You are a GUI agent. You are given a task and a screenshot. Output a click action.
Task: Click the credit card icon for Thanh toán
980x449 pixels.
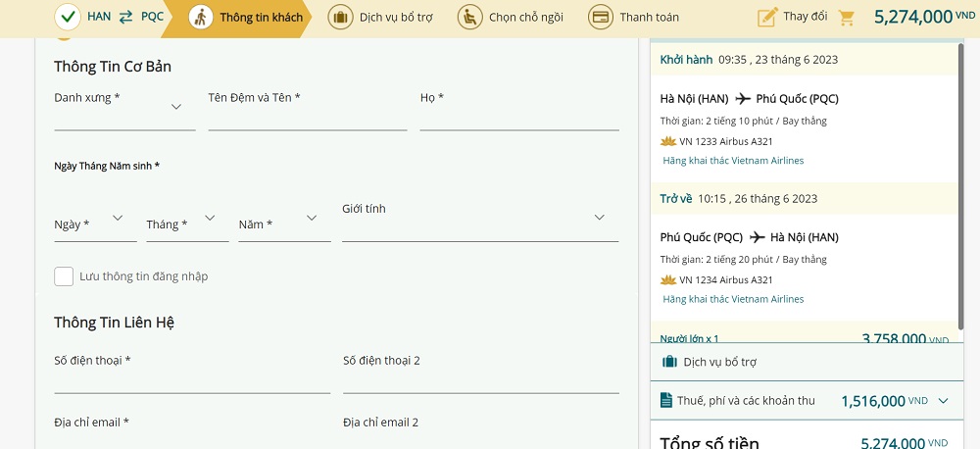coord(601,17)
